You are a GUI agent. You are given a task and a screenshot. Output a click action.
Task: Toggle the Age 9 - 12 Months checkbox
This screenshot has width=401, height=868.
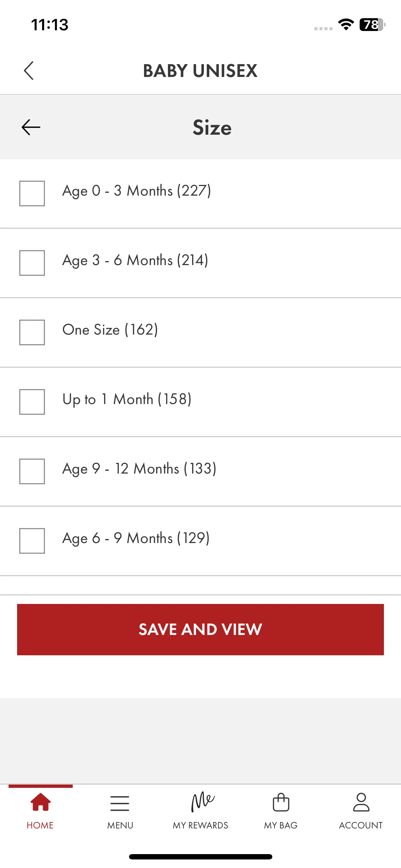tap(32, 471)
